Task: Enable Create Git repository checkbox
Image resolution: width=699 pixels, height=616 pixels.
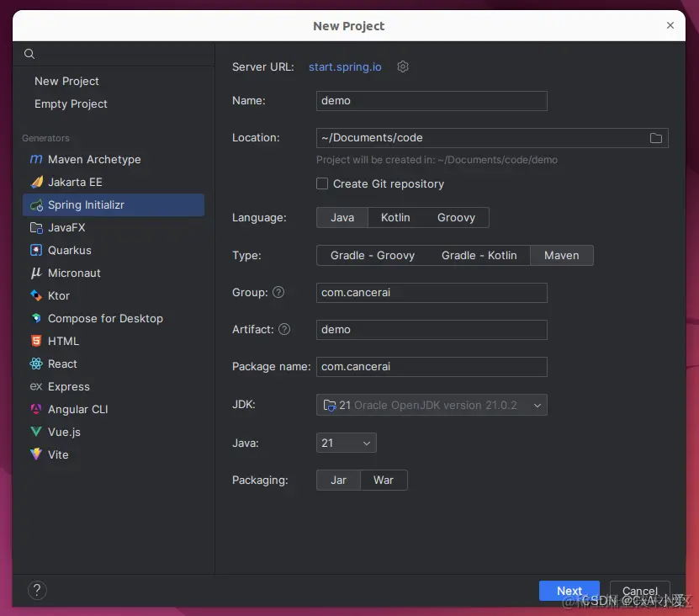Action: (x=322, y=183)
